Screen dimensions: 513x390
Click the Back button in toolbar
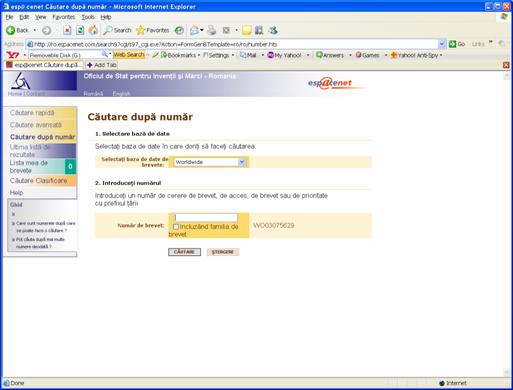pyautogui.click(x=17, y=30)
